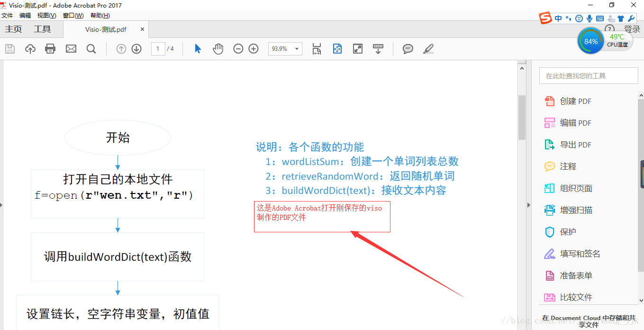Viewport: 644px width, 330px height.
Task: Choose the selection arrow tool
Action: click(x=198, y=49)
